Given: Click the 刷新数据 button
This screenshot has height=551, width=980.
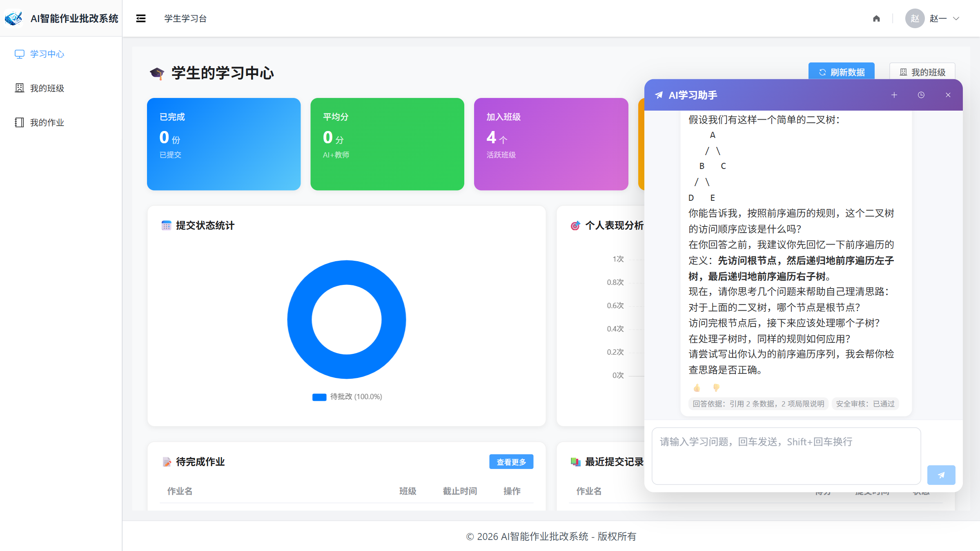Looking at the screenshot, I should [842, 72].
